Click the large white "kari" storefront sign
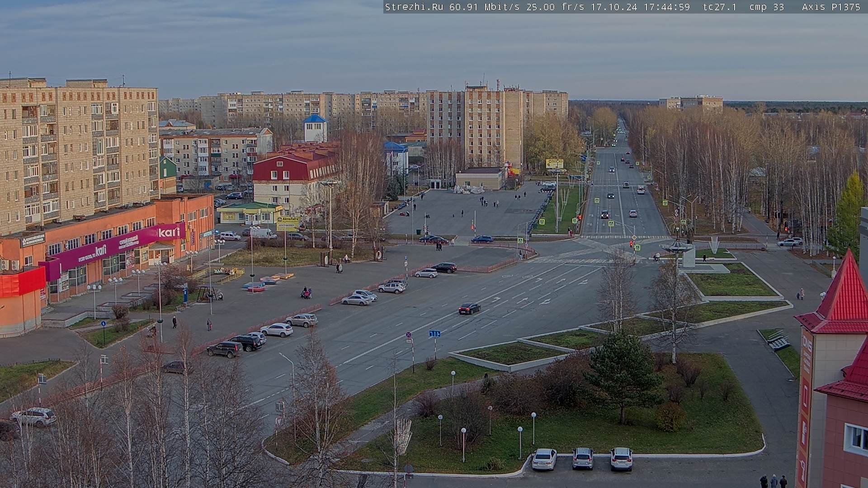 [169, 232]
